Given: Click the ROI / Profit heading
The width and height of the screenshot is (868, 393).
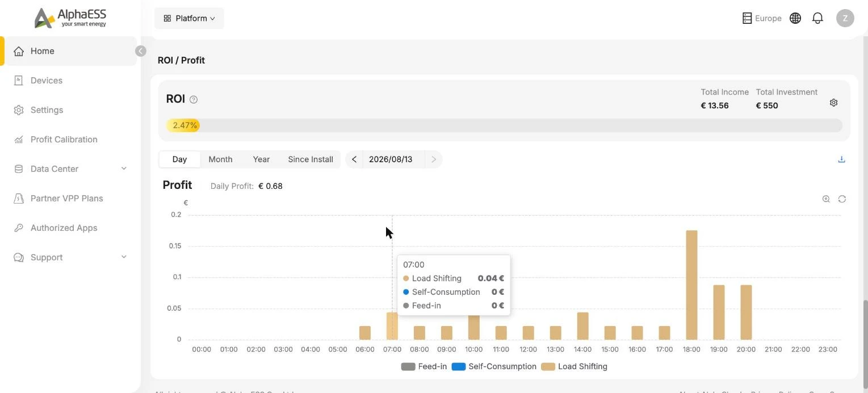Looking at the screenshot, I should [x=181, y=60].
